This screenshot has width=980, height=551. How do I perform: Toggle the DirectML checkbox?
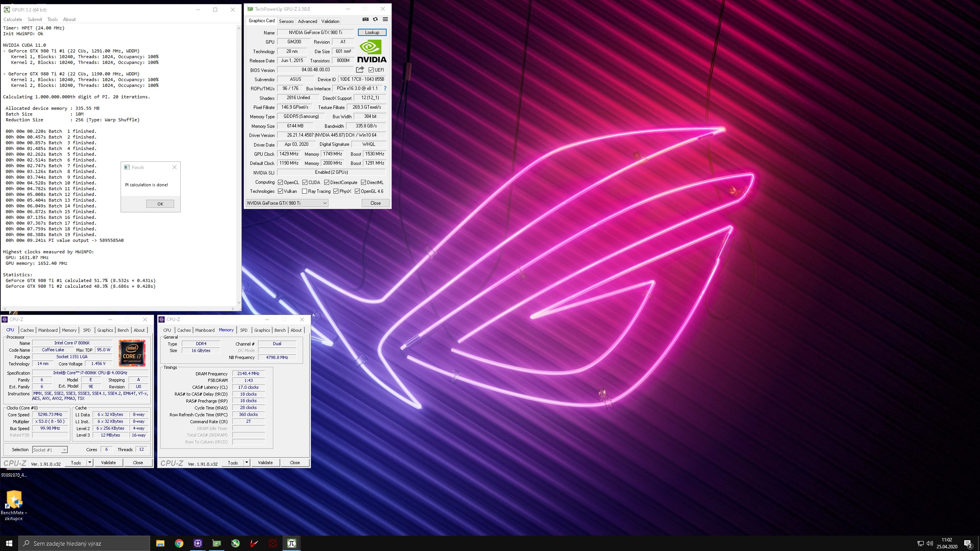[x=363, y=182]
